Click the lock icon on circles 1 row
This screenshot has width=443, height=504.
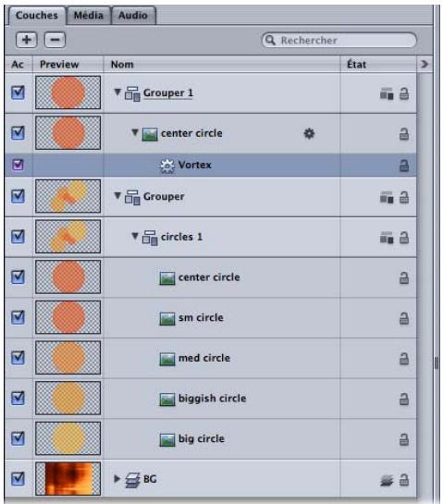pyautogui.click(x=404, y=238)
